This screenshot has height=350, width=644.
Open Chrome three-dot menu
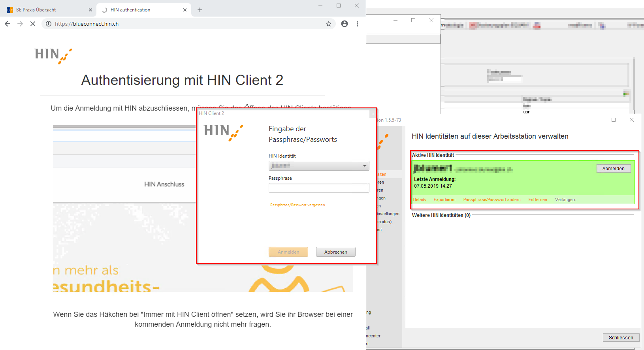[357, 24]
